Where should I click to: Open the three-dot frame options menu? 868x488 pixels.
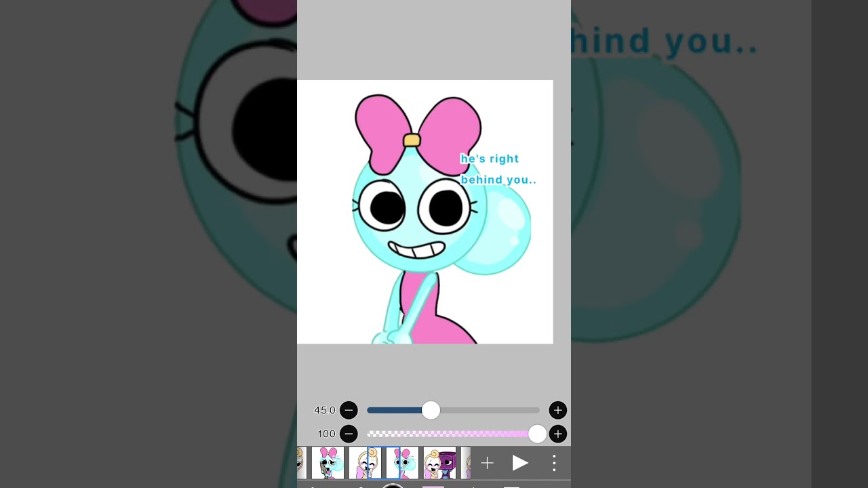coord(554,463)
